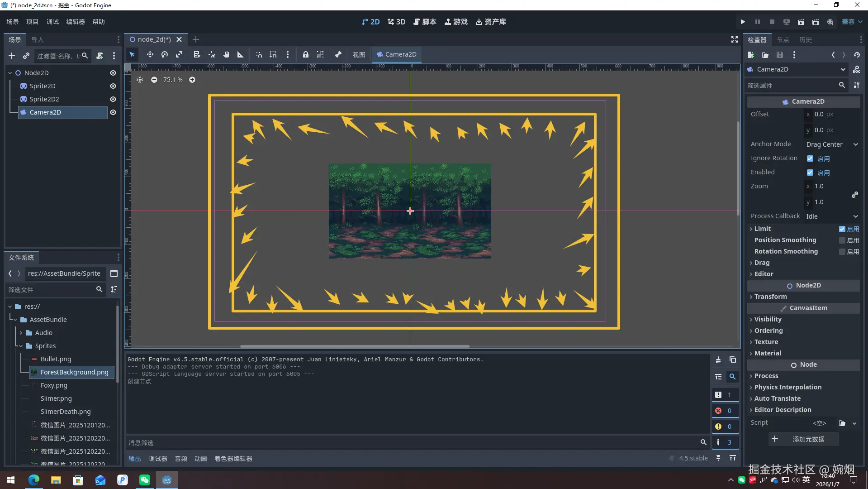Activate the Pan mode hand tool
This screenshot has width=868, height=489.
tap(226, 54)
